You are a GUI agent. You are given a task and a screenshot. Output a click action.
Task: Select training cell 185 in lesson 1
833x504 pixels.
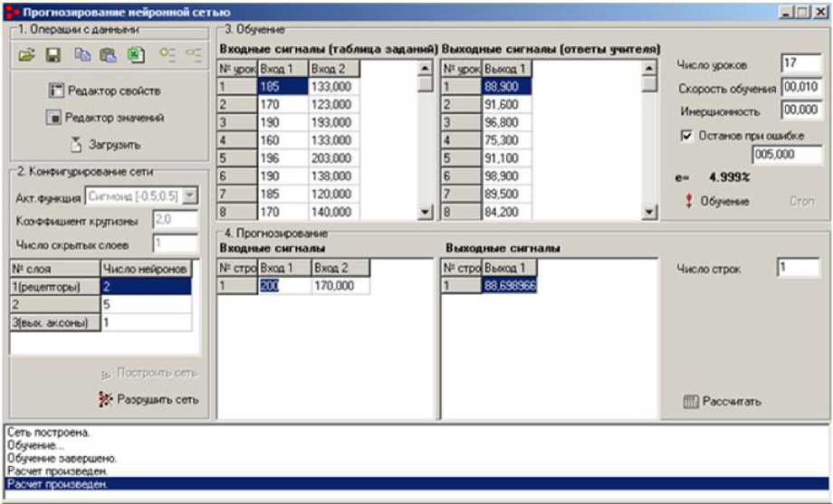pos(282,87)
